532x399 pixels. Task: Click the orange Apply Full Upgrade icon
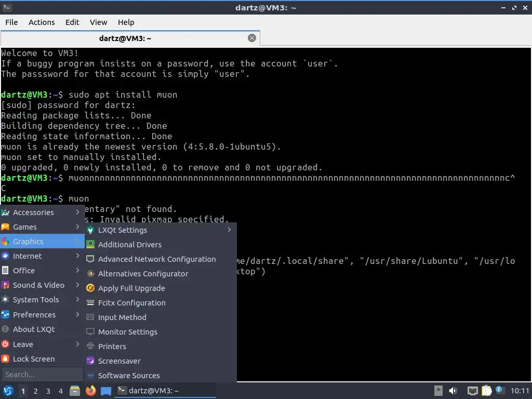click(90, 288)
